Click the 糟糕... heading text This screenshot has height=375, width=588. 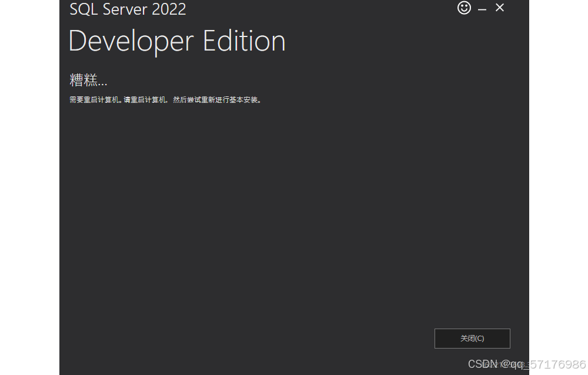tap(88, 80)
